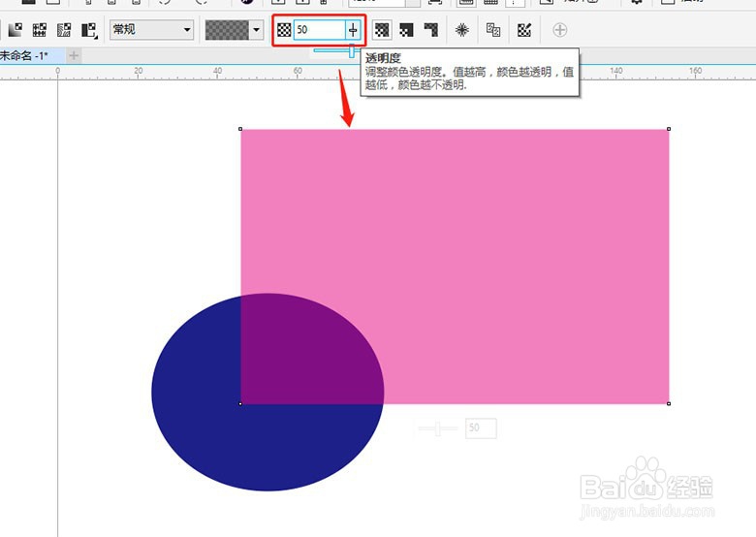Toggle the freeze transparency snowflake icon

tap(462, 30)
